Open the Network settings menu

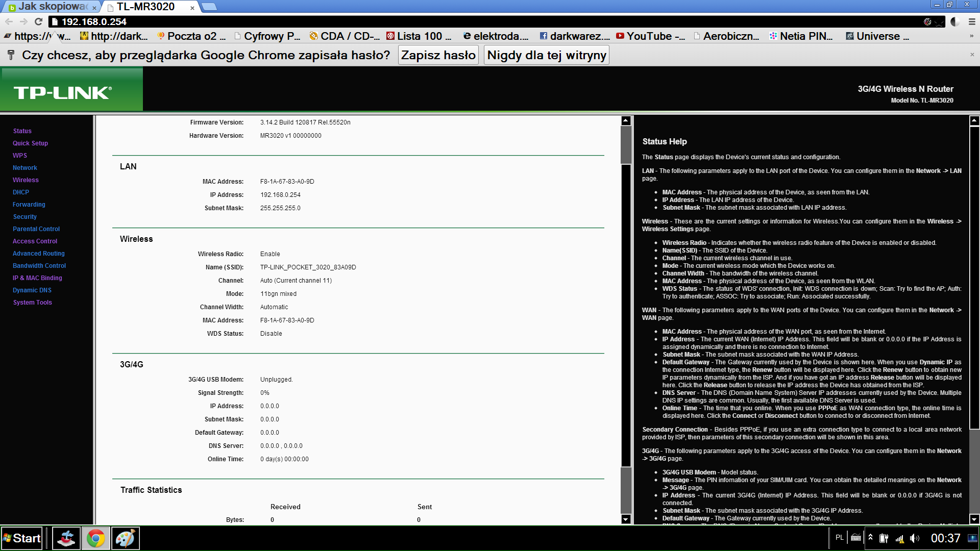25,168
